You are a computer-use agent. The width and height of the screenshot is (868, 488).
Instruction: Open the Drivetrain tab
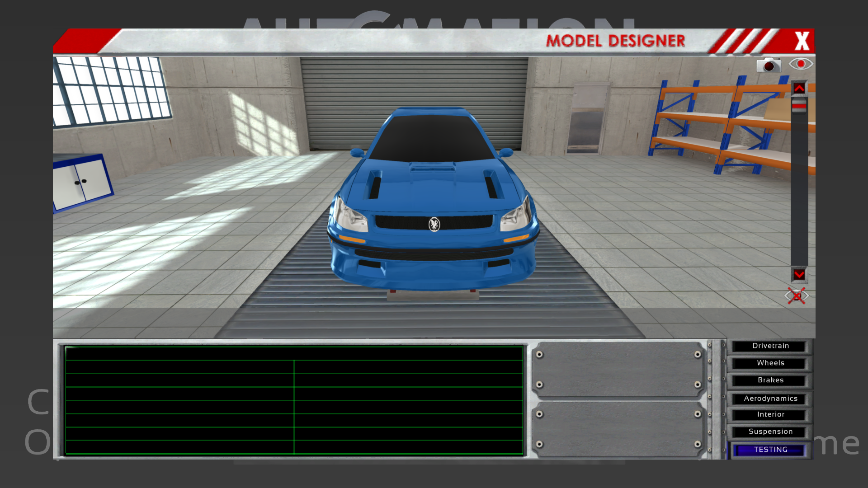click(x=770, y=346)
